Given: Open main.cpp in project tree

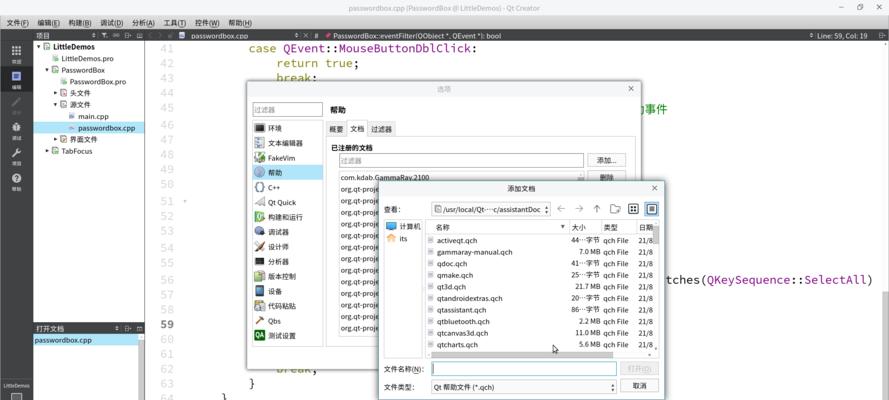Looking at the screenshot, I should click(x=93, y=116).
